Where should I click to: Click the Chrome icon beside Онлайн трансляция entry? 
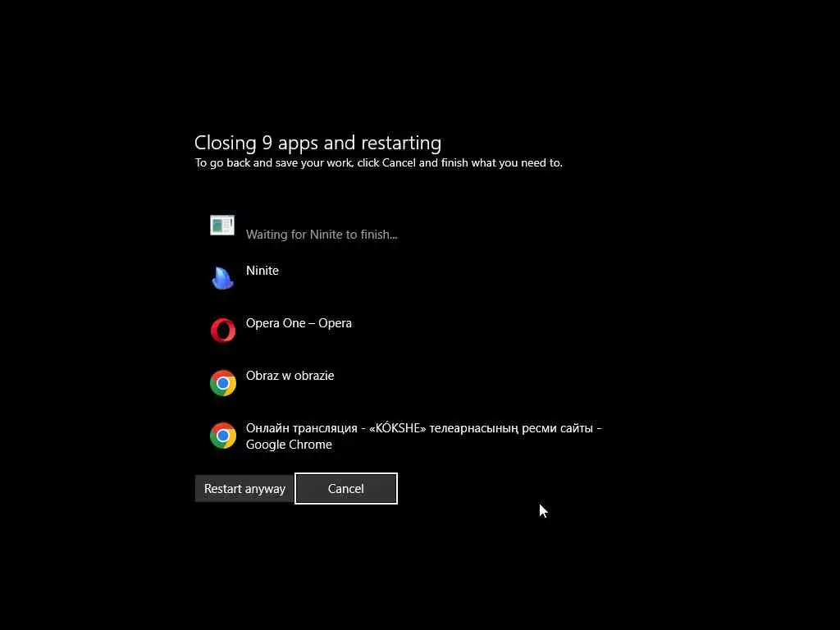click(x=223, y=436)
